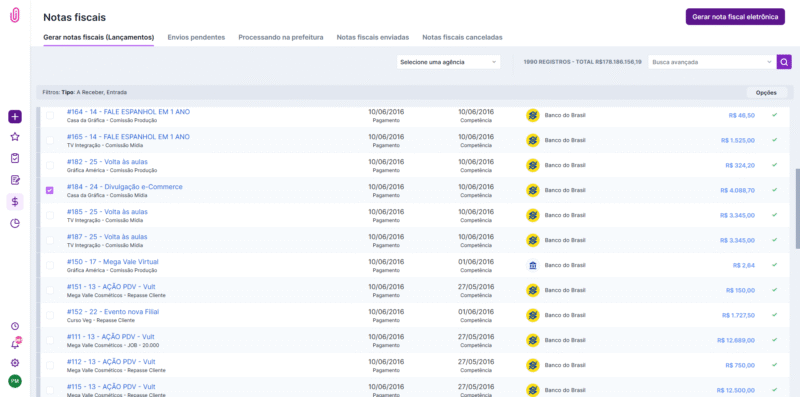
Task: Open the Selecione uma agência dropdown
Action: (448, 62)
